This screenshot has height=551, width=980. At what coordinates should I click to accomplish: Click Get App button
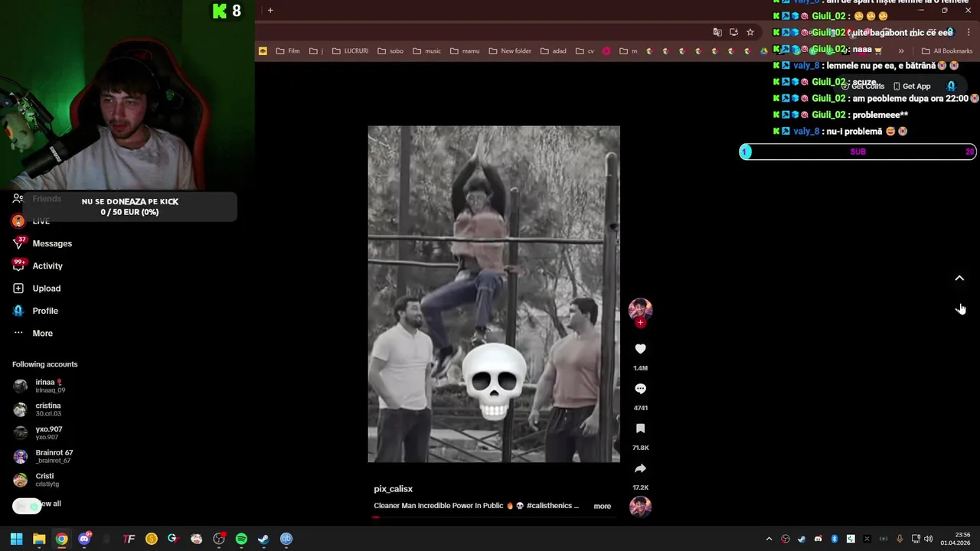click(x=912, y=86)
